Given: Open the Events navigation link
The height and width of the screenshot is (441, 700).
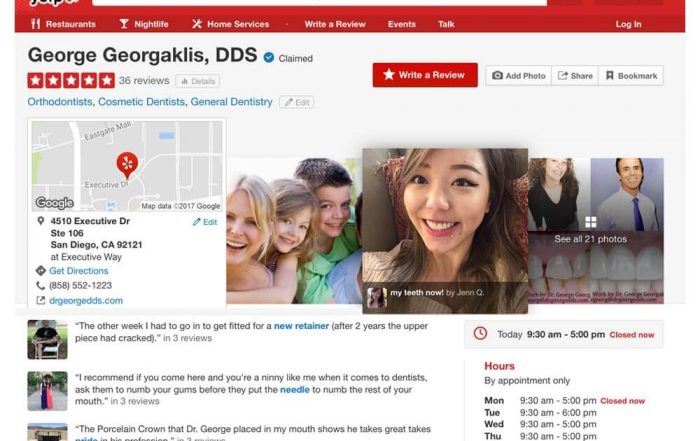Looking at the screenshot, I should tap(401, 24).
